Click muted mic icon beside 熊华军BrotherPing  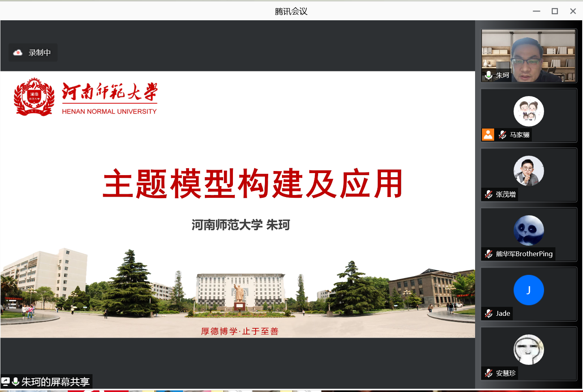click(488, 254)
